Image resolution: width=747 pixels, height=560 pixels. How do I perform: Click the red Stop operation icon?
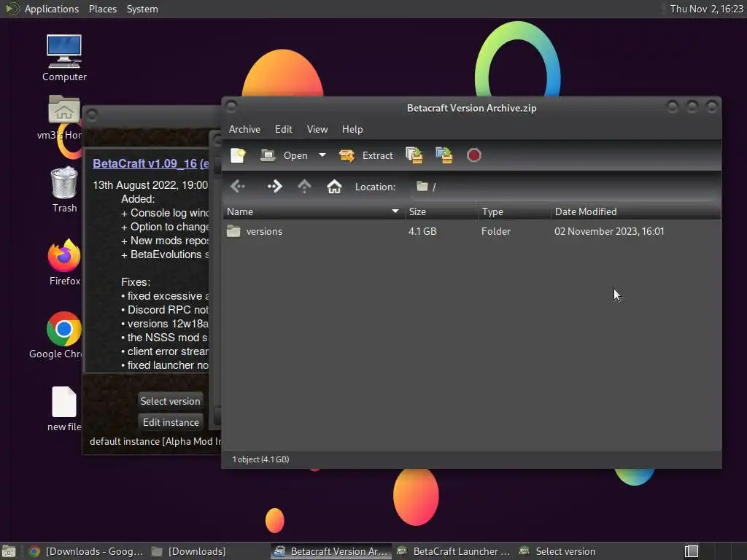coord(474,155)
